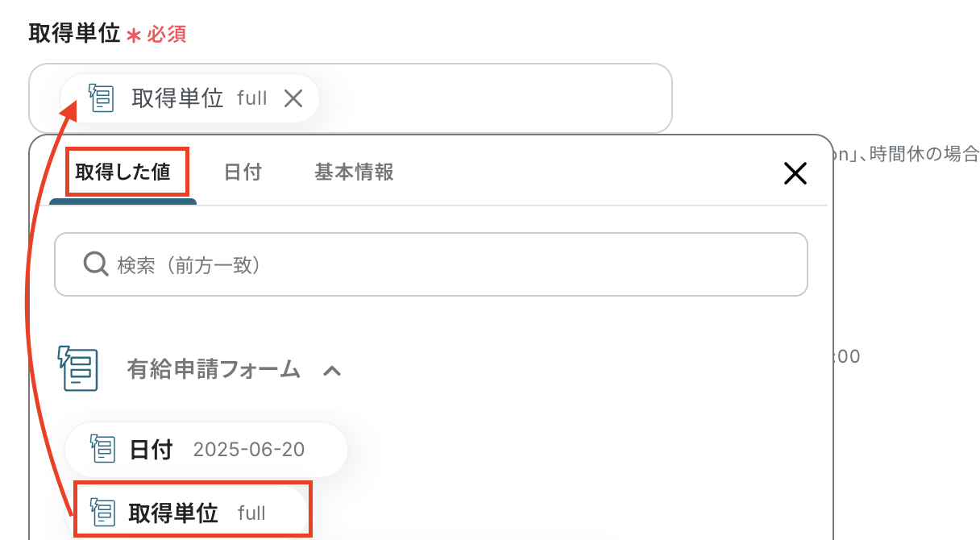Open the 基本情報 tab
Viewport: 980px width, 540px height.
(354, 172)
